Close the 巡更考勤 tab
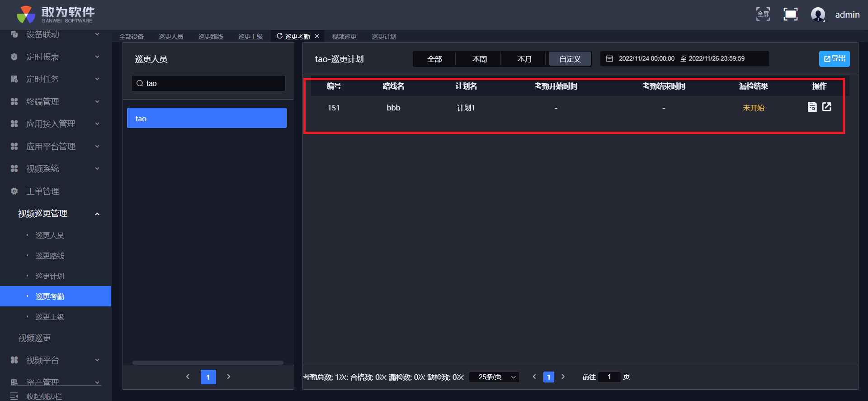This screenshot has width=868, height=401. tap(317, 36)
